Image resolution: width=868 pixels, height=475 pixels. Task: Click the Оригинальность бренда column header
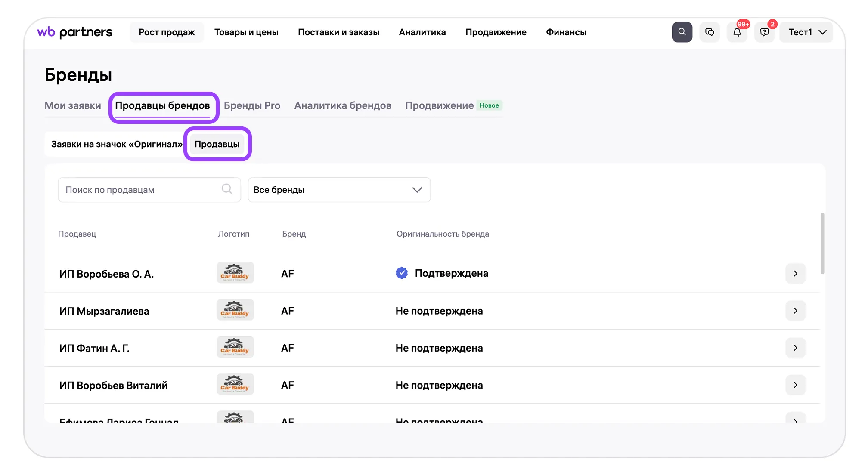(x=443, y=234)
